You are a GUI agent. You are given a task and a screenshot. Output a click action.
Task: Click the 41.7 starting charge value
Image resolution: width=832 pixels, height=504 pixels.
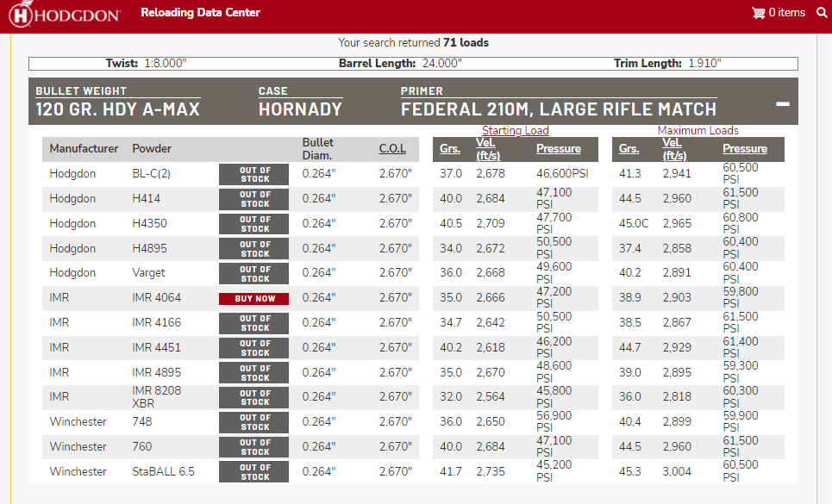point(451,471)
